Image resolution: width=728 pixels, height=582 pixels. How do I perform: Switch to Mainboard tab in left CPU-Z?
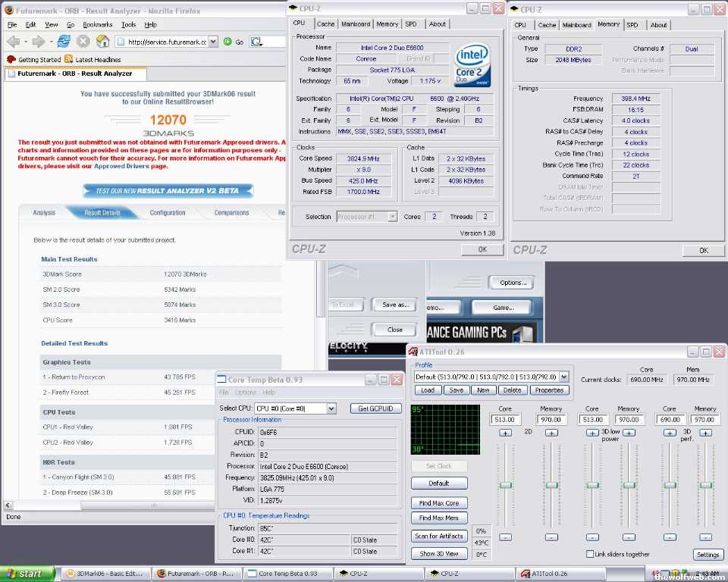[x=356, y=24]
